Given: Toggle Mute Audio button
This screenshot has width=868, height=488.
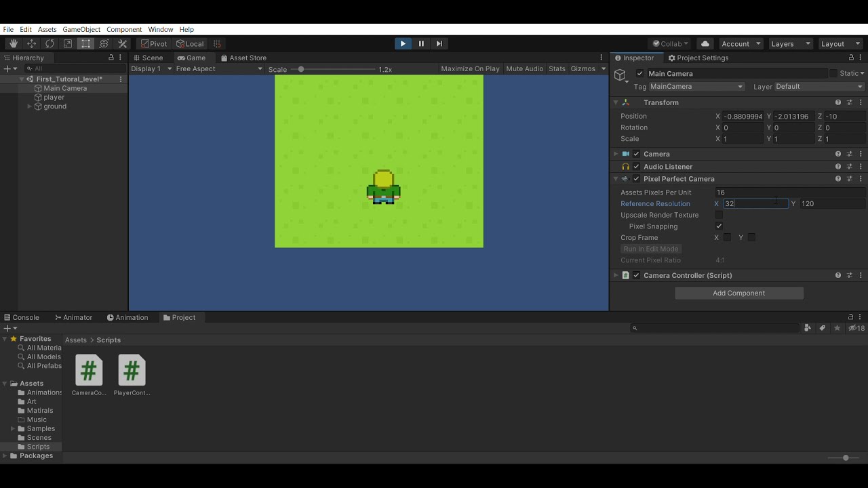Looking at the screenshot, I should pos(524,68).
